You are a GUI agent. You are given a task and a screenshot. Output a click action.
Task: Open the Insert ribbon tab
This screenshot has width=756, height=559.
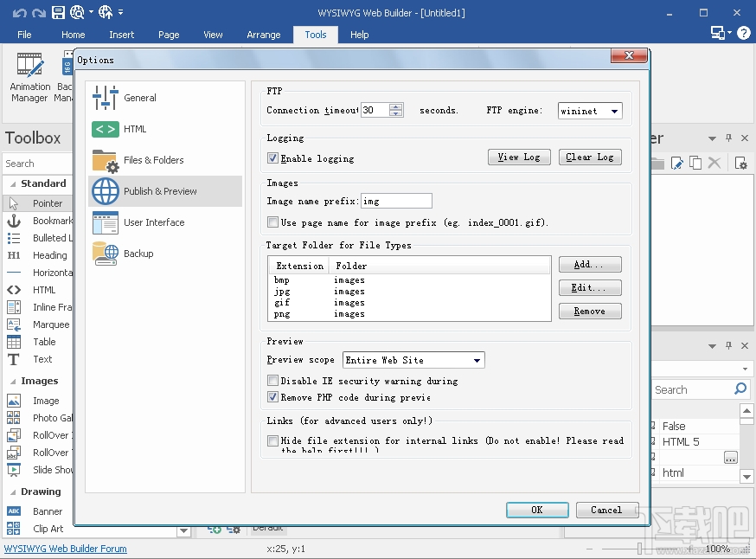click(x=121, y=35)
